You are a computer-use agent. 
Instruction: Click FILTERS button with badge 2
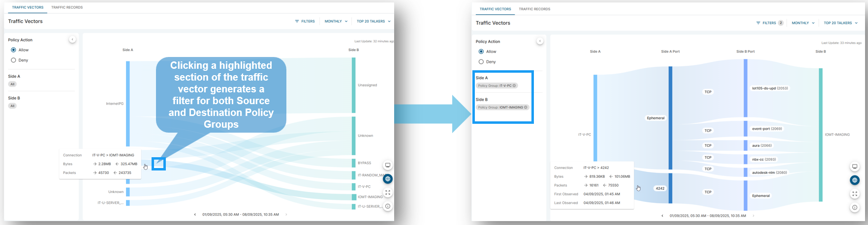(x=769, y=23)
